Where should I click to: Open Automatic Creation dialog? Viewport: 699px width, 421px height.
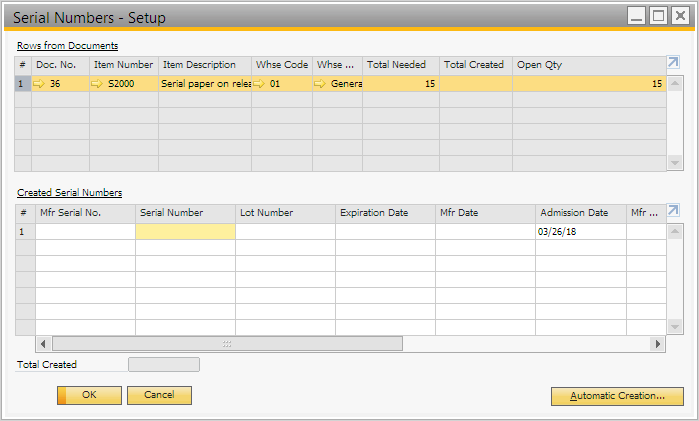(617, 396)
